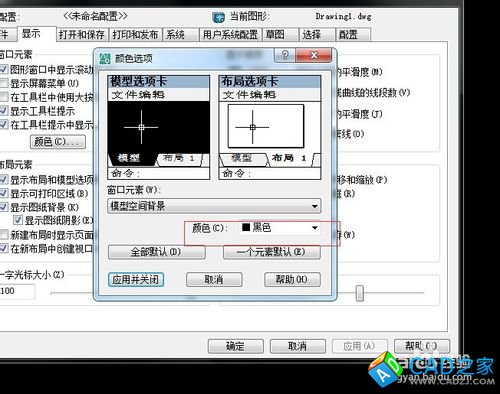Close the 颜色选项 dialog with the X button

tap(313, 55)
